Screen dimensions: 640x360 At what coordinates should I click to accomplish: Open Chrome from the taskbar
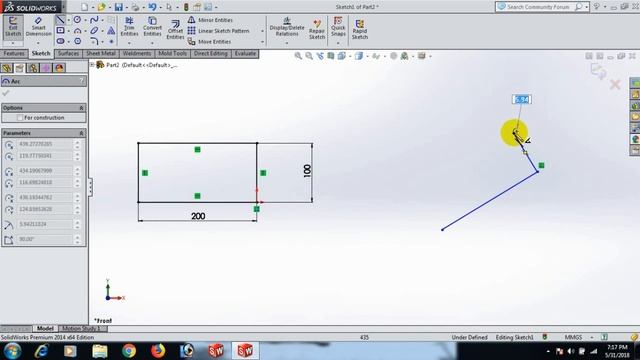point(129,351)
